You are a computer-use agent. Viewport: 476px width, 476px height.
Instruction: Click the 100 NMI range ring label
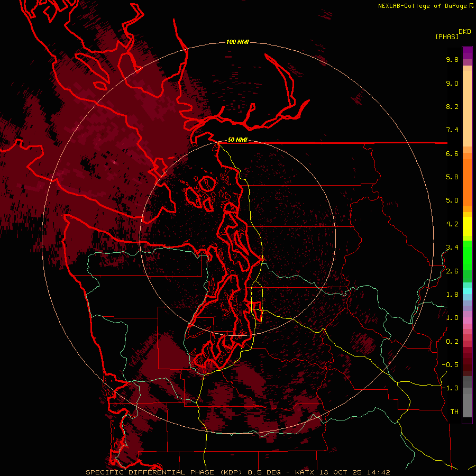(237, 42)
